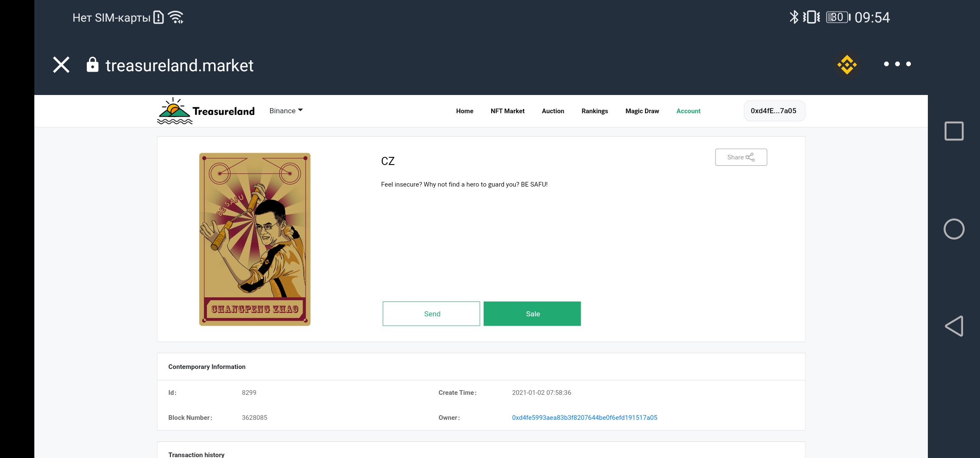Viewport: 980px width, 458px height.
Task: Navigate to the Auction page
Action: (x=553, y=111)
